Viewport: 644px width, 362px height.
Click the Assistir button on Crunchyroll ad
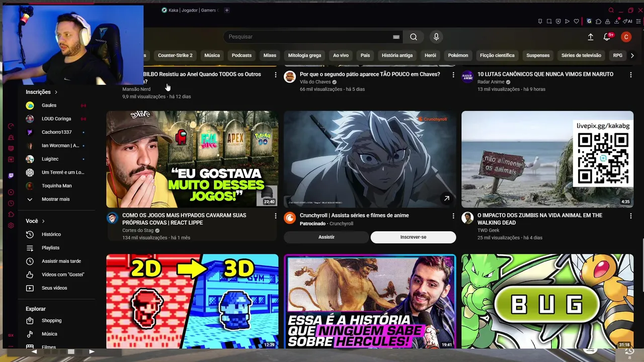[326, 237]
